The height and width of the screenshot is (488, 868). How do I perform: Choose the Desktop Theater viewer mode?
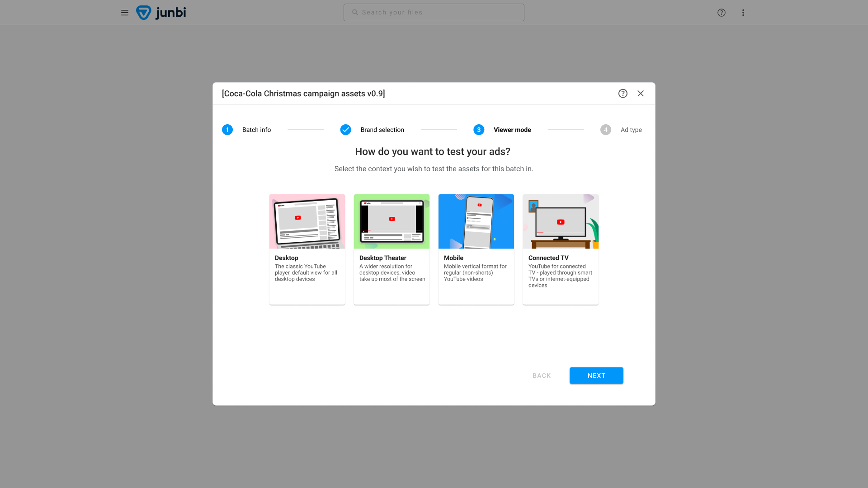(392, 249)
